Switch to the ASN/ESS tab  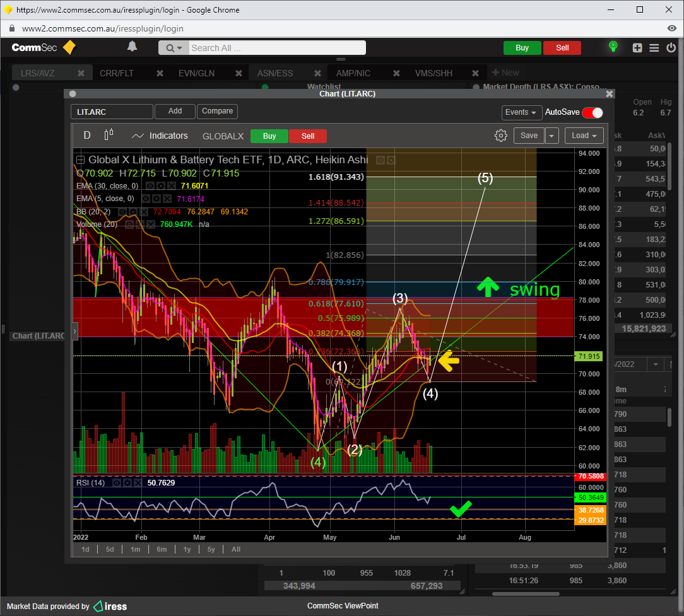coord(275,73)
